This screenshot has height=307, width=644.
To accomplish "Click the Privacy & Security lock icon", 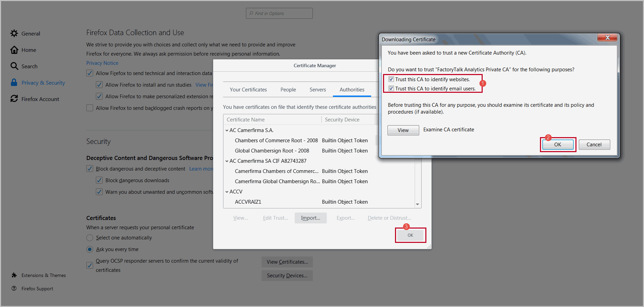I will click(x=14, y=83).
